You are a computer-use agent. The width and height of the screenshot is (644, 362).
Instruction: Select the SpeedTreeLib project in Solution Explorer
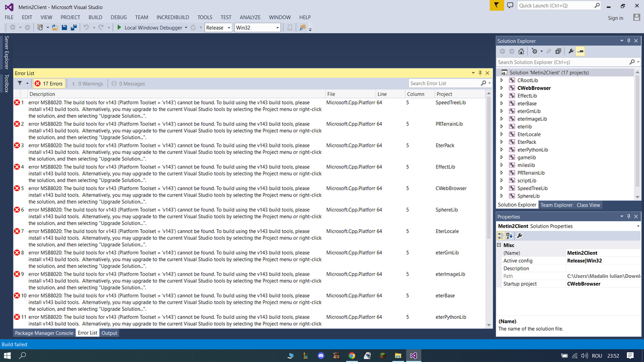(532, 188)
